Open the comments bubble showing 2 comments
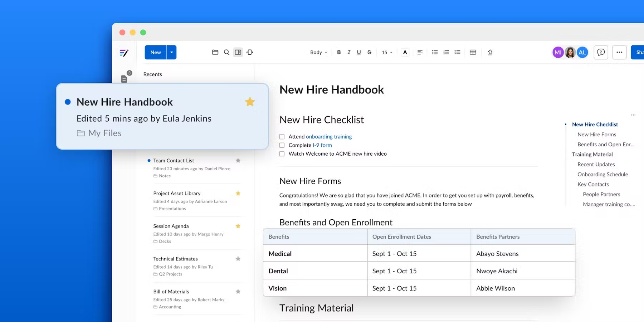 coord(601,52)
